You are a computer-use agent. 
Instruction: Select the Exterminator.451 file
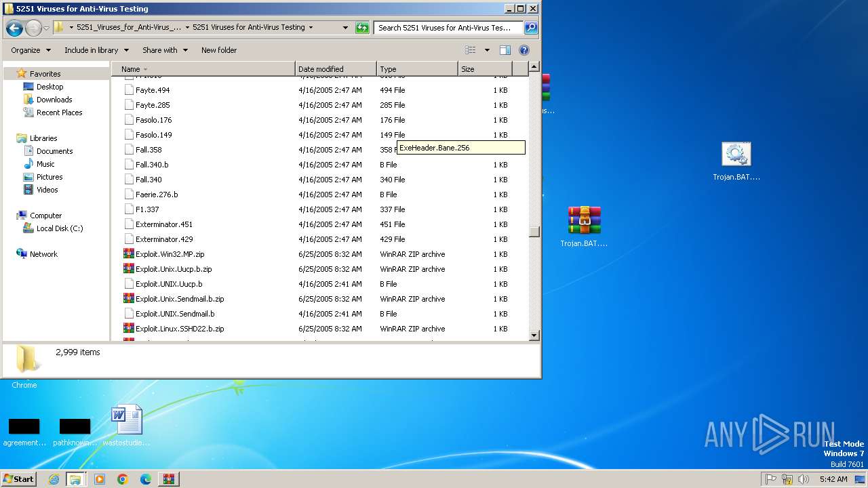coord(164,224)
